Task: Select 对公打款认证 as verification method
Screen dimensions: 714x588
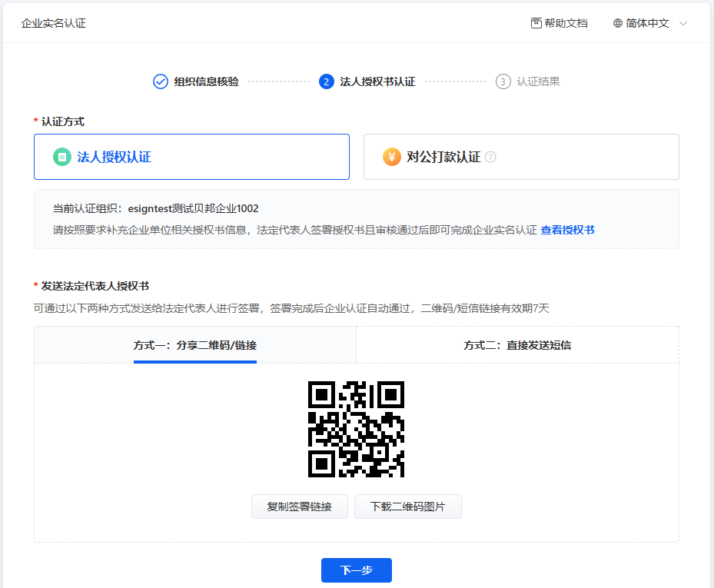Action: (x=521, y=157)
